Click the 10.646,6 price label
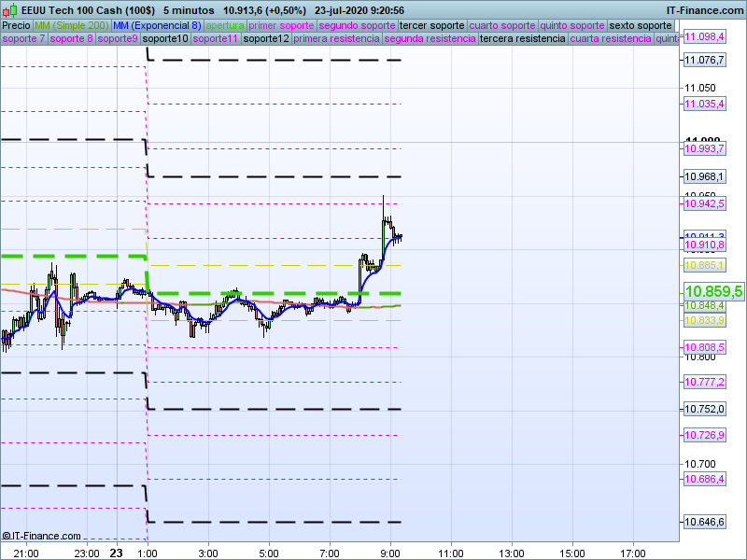This screenshot has width=747, height=560. 705,522
